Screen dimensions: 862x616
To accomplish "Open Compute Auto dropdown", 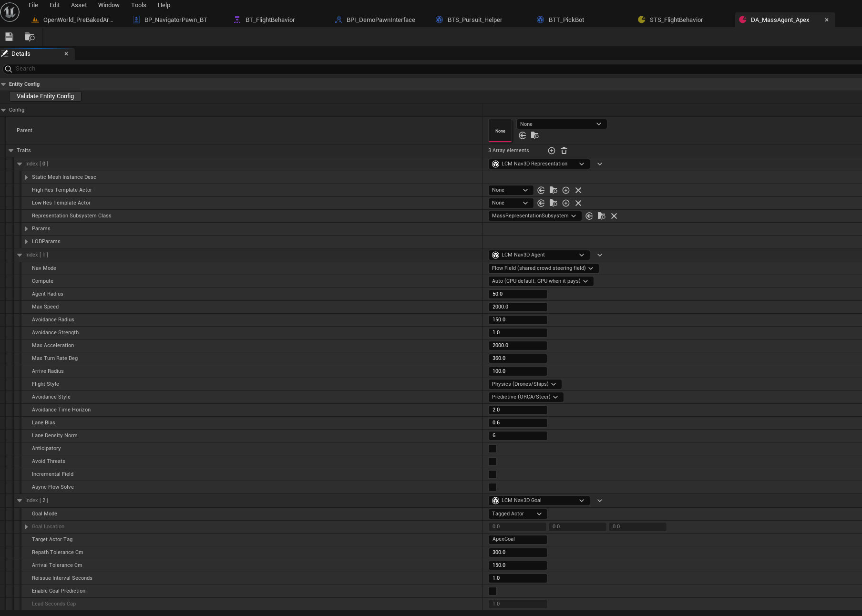I will click(x=541, y=281).
